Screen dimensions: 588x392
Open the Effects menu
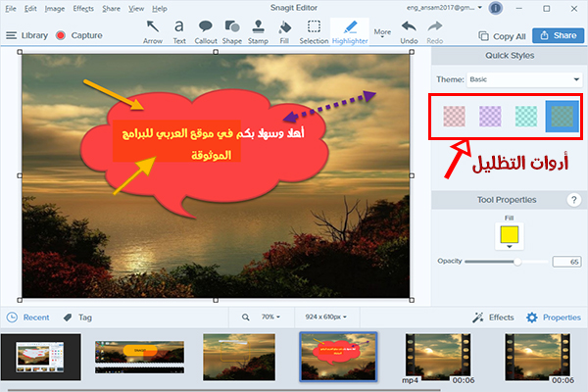click(83, 9)
